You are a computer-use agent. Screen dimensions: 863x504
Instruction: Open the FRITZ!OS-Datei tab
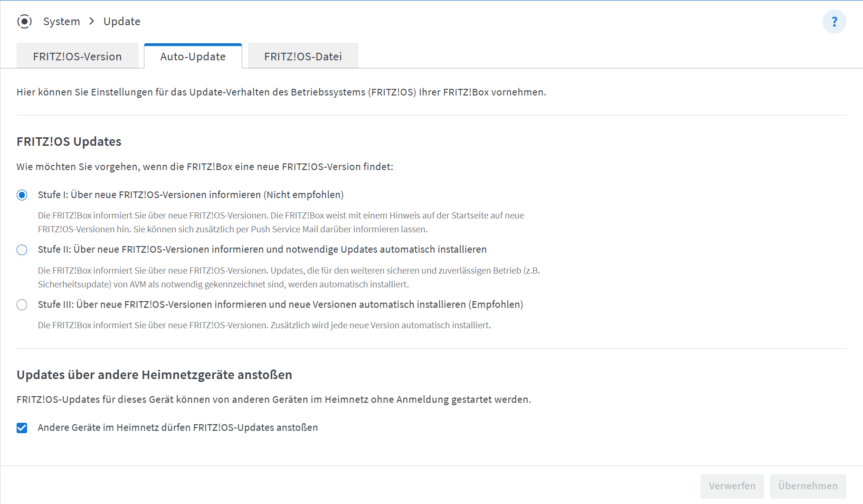coord(303,57)
